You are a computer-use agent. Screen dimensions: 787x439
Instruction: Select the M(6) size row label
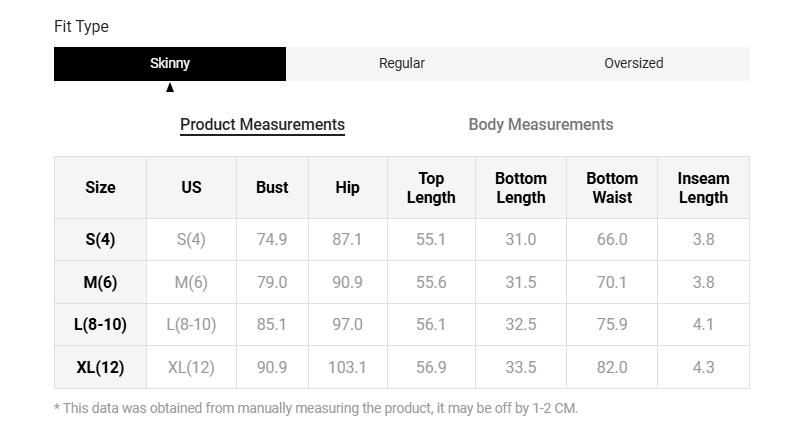pyautogui.click(x=100, y=282)
